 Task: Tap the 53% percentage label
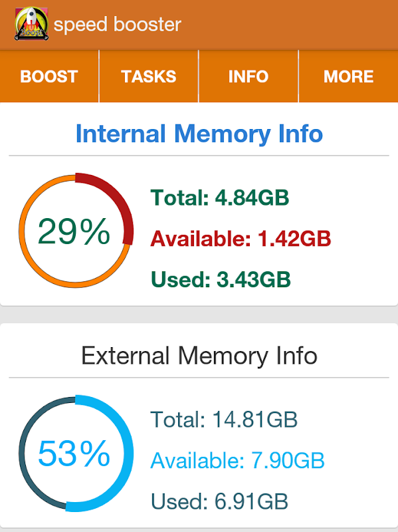click(x=74, y=454)
